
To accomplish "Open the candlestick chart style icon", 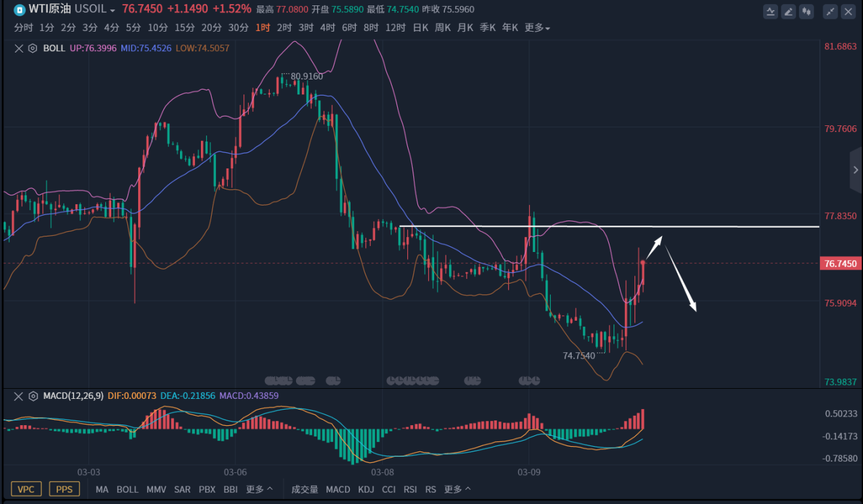I will coord(806,11).
